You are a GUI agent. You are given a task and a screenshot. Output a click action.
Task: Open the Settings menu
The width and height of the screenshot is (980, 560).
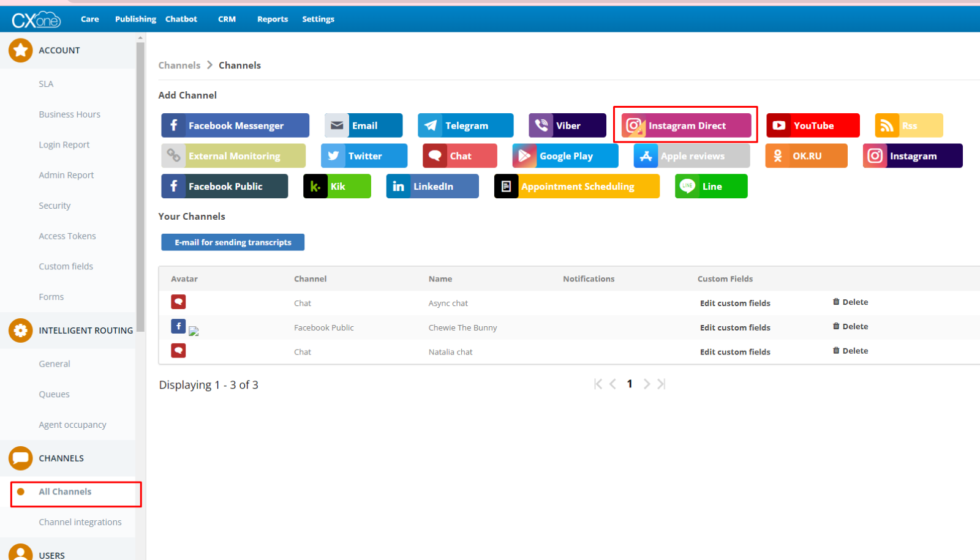point(318,19)
